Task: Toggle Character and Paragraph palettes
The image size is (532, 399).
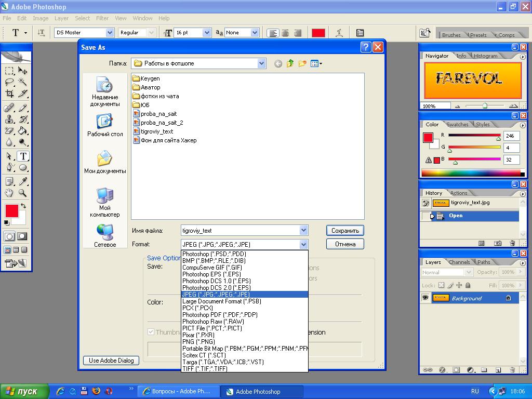Action: click(360, 33)
